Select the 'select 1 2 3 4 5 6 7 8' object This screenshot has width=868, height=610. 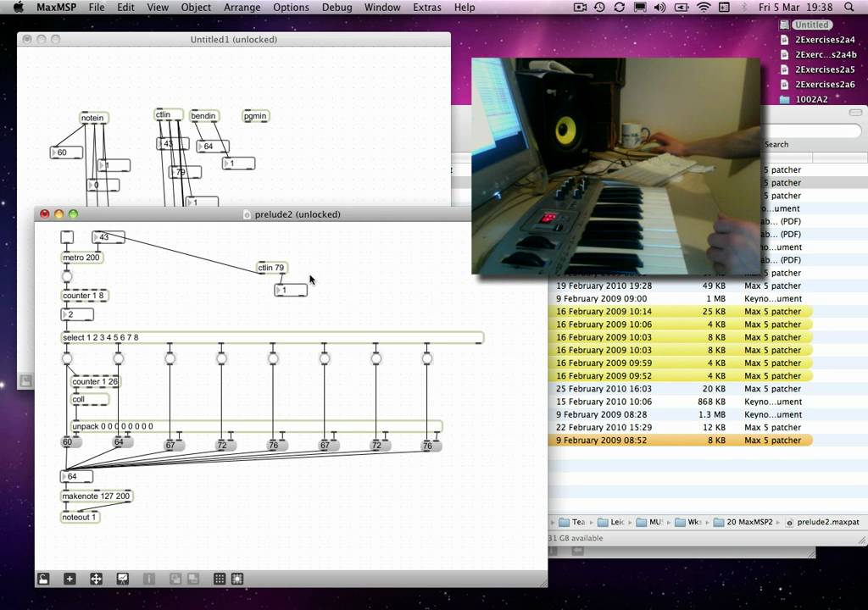coord(272,338)
